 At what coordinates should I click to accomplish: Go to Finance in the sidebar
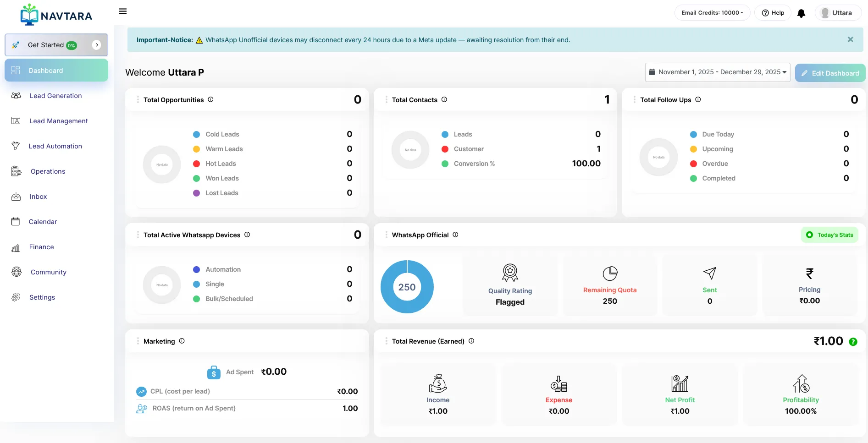[x=41, y=247]
